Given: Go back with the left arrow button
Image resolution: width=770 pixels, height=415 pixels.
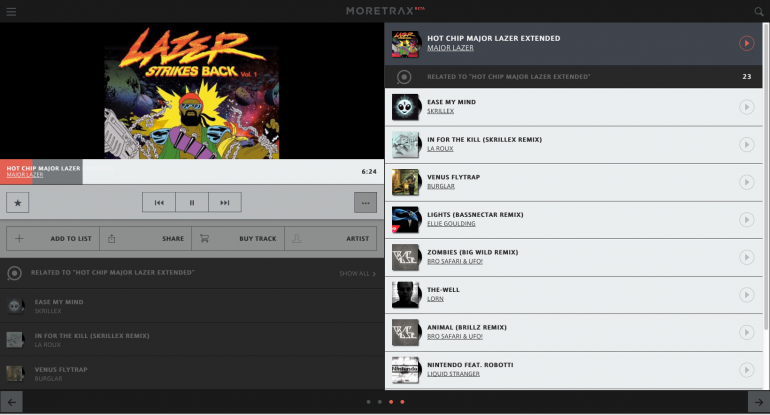Looking at the screenshot, I should click(11, 402).
